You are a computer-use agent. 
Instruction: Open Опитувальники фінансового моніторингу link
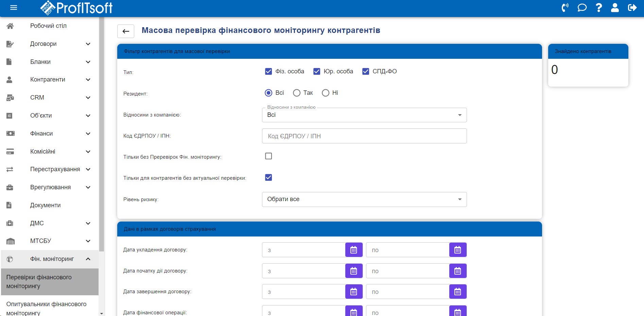click(46, 308)
